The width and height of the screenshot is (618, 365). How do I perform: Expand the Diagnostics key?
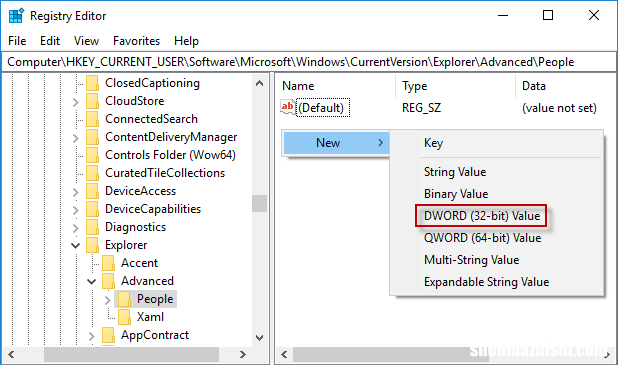[x=76, y=228]
